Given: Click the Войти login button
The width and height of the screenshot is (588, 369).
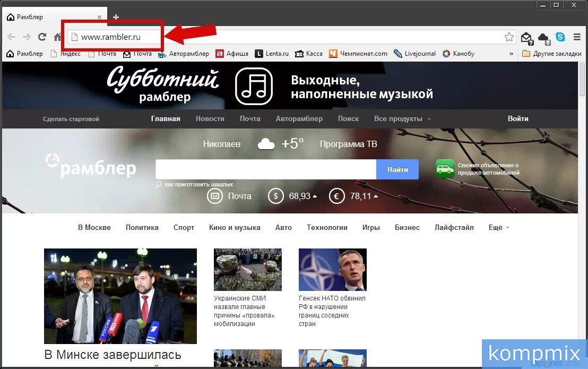Looking at the screenshot, I should [x=518, y=118].
